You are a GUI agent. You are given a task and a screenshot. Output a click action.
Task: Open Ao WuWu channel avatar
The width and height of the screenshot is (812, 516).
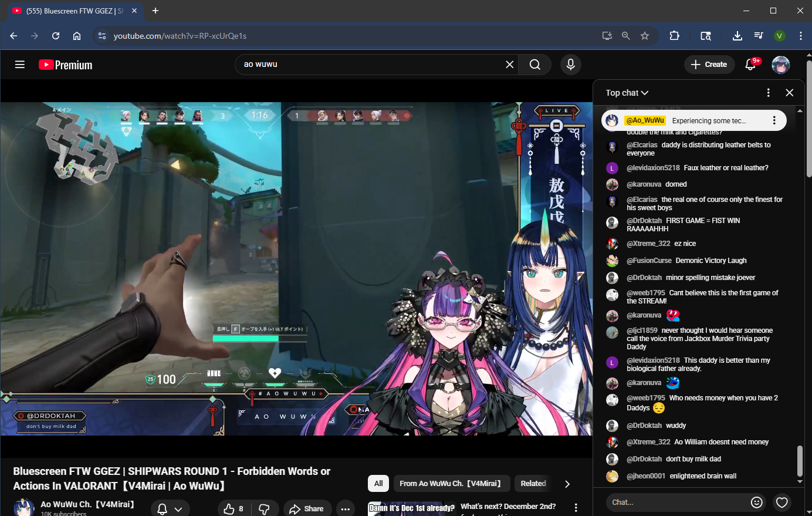(x=24, y=507)
